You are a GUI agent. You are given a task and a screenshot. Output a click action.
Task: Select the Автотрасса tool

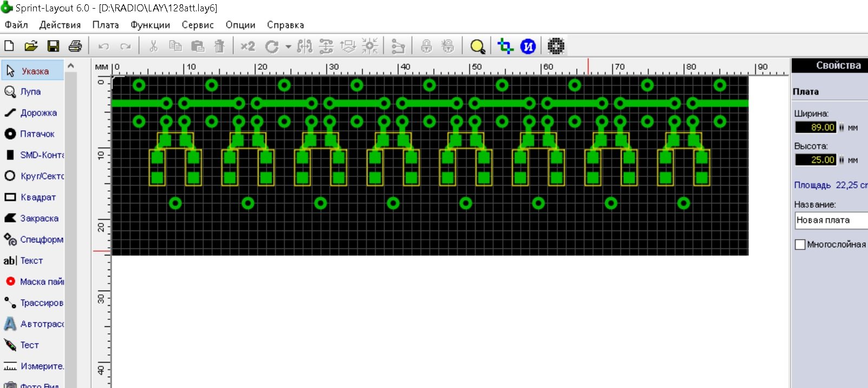(33, 324)
